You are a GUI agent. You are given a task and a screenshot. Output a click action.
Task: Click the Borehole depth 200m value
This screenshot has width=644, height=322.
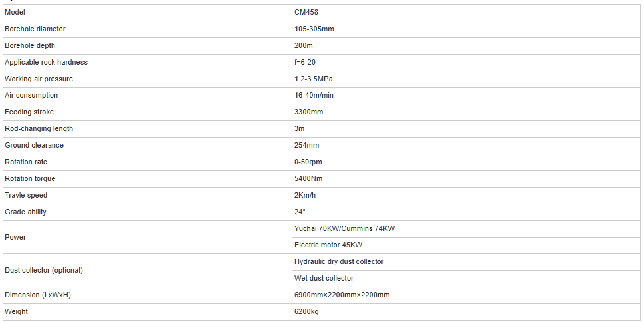coord(304,46)
